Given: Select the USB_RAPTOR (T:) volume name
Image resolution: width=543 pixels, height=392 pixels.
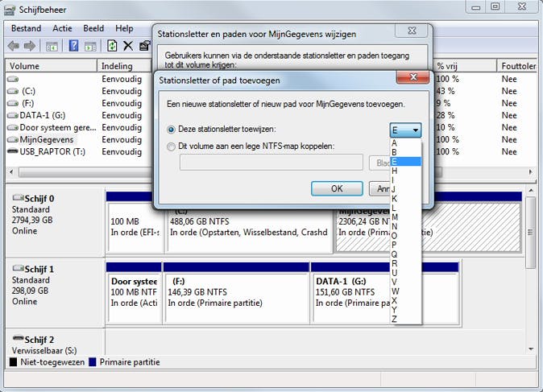Looking at the screenshot, I should (x=52, y=152).
